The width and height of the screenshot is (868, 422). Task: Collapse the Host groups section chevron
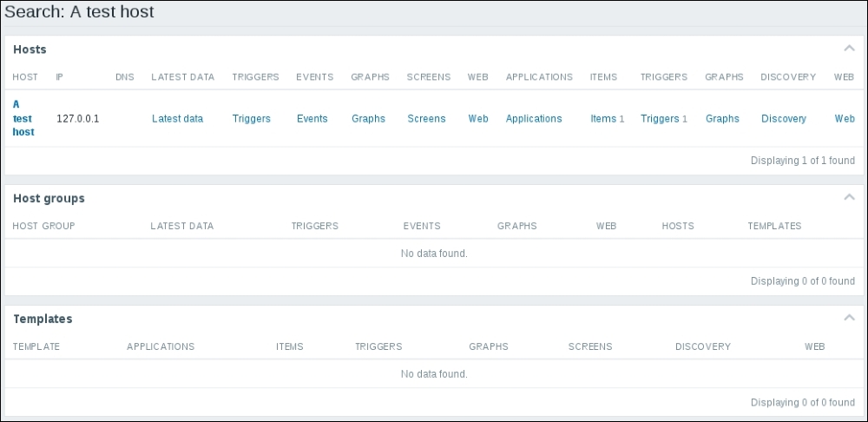tap(849, 198)
